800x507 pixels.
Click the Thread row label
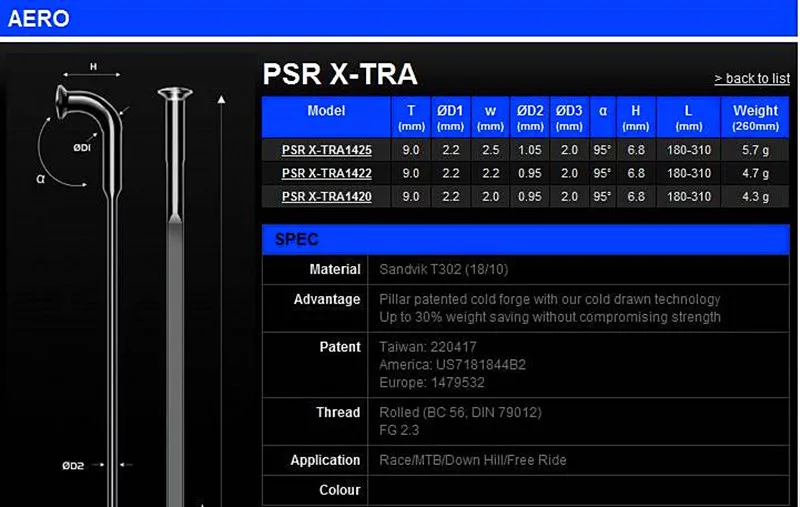tap(338, 412)
